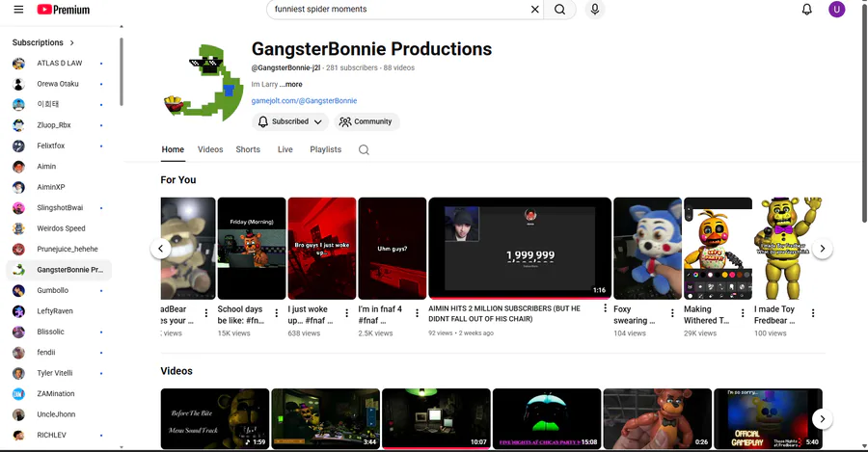This screenshot has height=452, width=868.
Task: Open options for AIMIN HITS 2 MILLION video
Action: coord(605,308)
